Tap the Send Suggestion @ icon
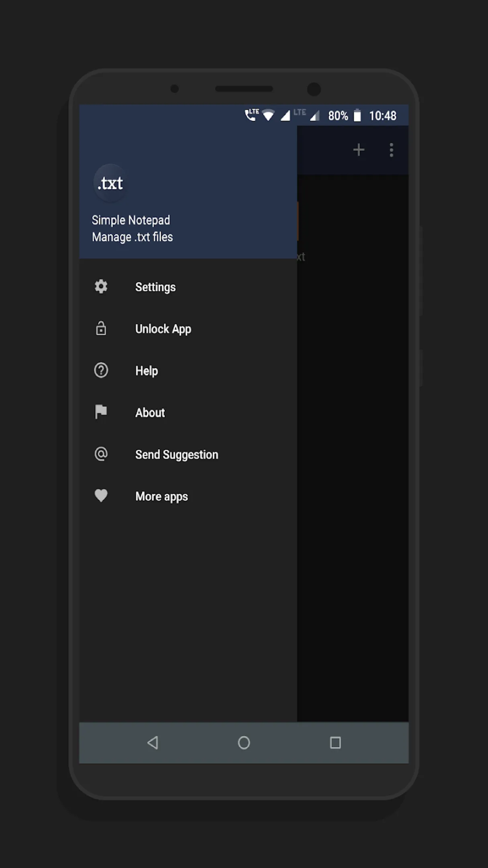488x868 pixels. click(101, 454)
